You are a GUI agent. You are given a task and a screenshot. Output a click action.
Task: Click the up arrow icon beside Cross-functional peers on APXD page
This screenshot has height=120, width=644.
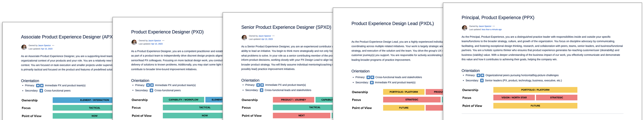41,91
